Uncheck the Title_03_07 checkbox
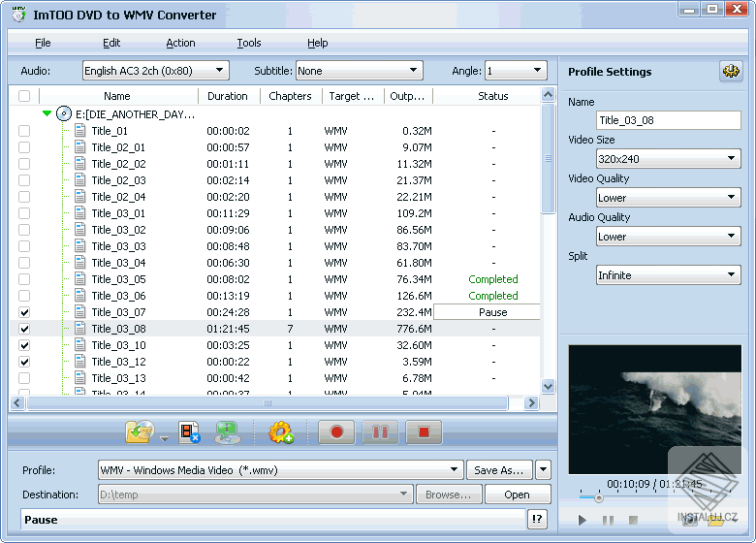This screenshot has height=543, width=756. [24, 312]
